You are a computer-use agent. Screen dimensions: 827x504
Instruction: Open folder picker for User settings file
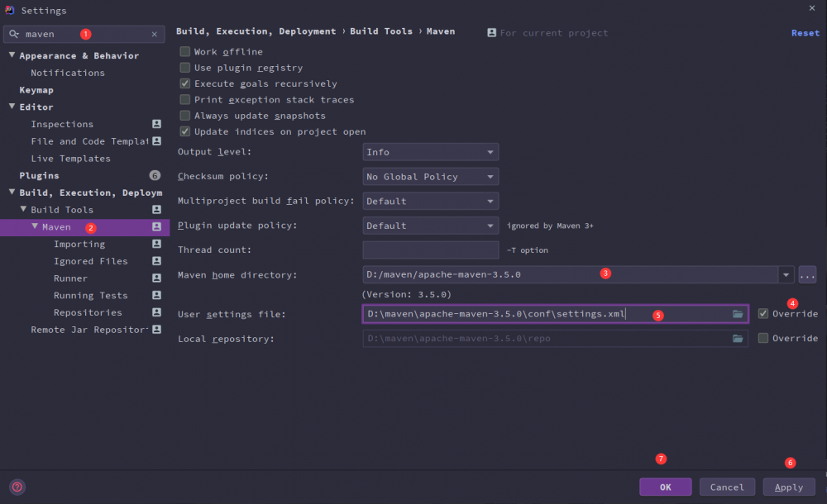click(738, 313)
